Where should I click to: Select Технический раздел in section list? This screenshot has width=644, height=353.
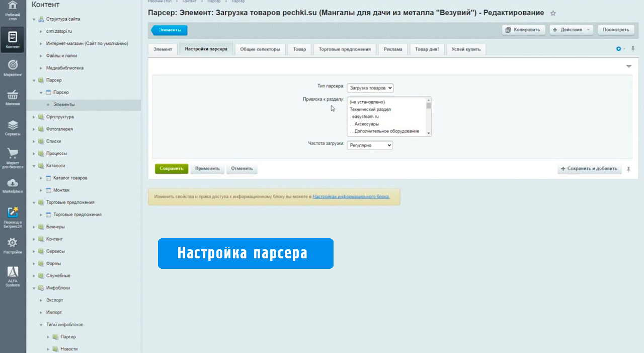coord(370,109)
